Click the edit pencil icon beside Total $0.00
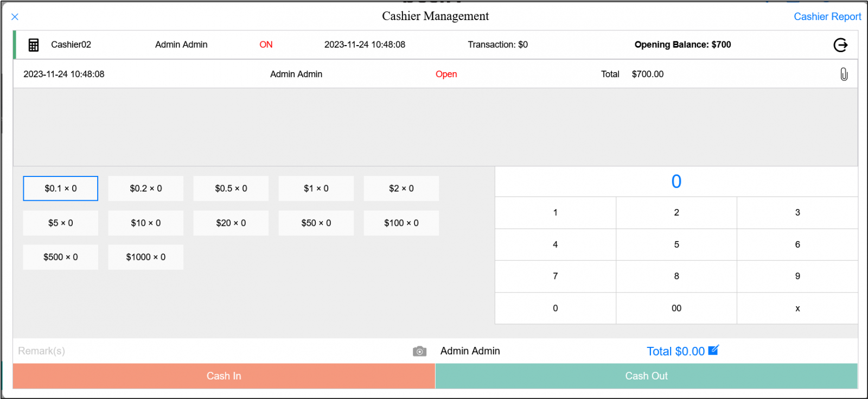This screenshot has height=399, width=868. 713,350
